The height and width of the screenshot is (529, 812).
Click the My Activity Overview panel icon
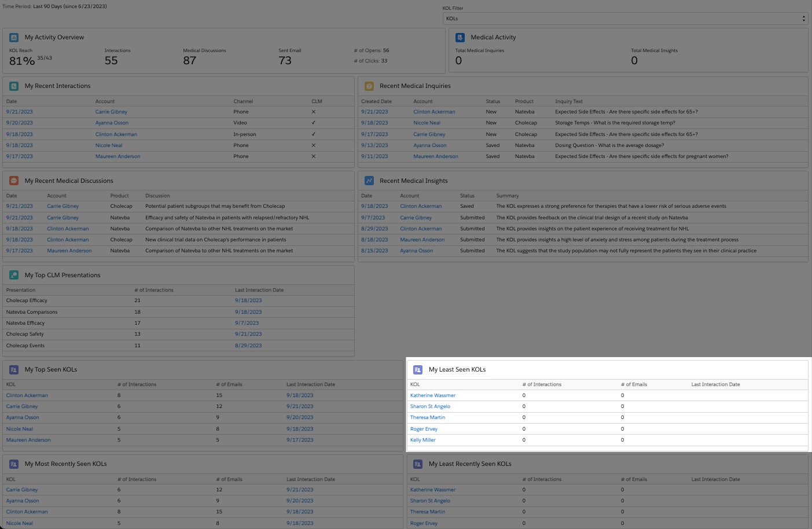(x=14, y=38)
